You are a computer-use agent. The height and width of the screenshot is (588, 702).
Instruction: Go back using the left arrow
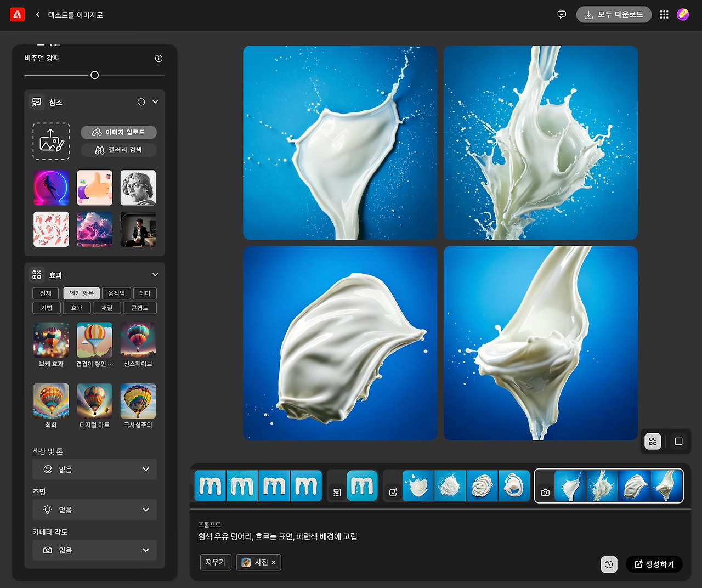click(38, 15)
